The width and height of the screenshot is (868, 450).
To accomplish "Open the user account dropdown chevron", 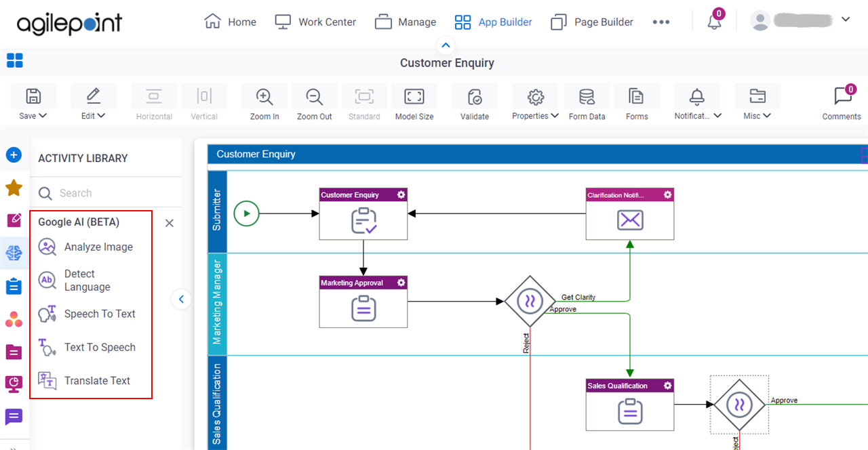I will click(x=845, y=20).
